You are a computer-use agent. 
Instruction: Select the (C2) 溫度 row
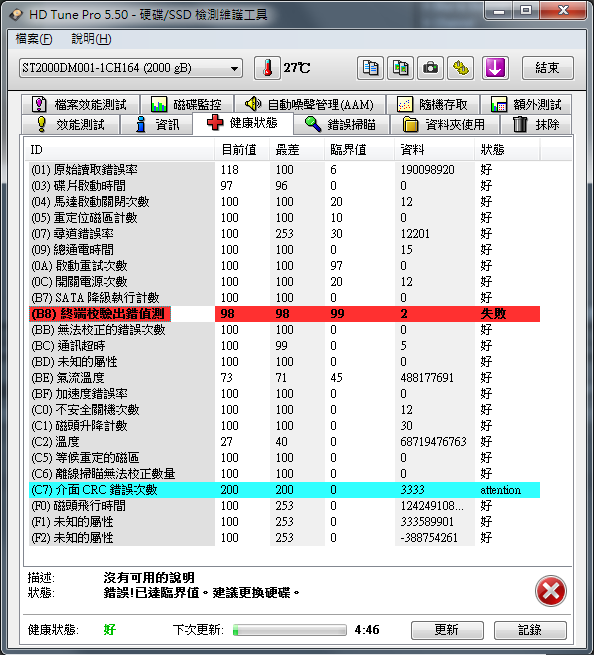[284, 442]
